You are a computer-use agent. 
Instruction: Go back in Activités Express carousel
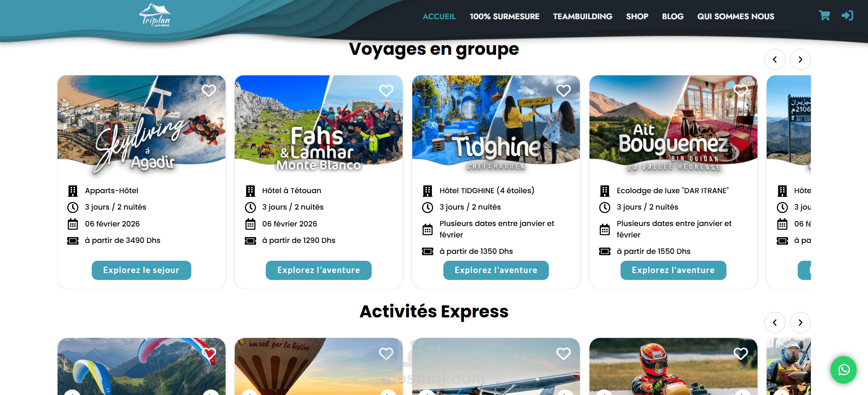774,322
